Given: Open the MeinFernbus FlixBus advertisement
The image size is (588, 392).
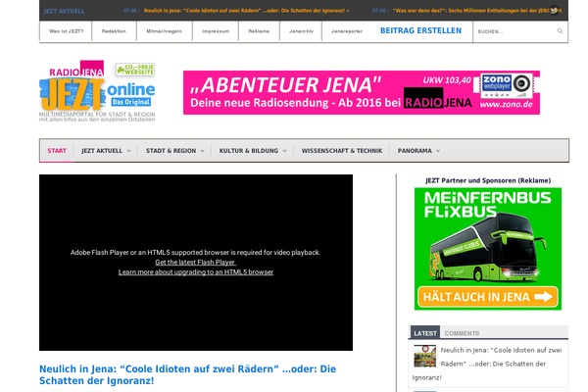Looking at the screenshot, I should click(488, 249).
